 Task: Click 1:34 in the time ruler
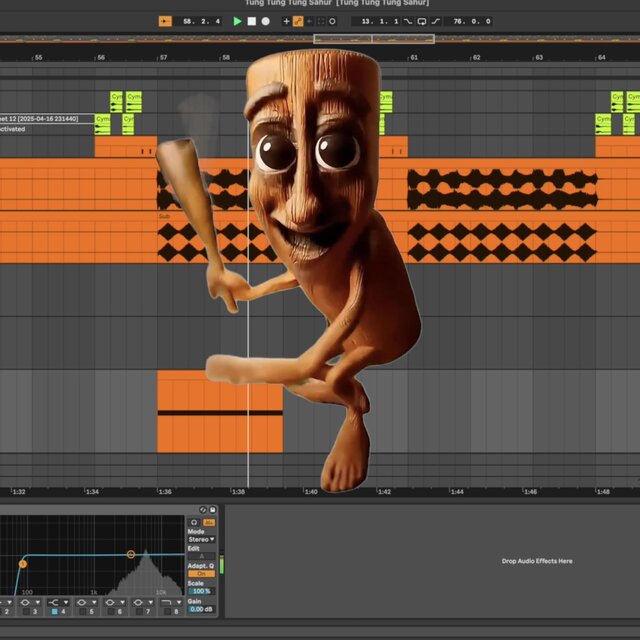(92, 491)
